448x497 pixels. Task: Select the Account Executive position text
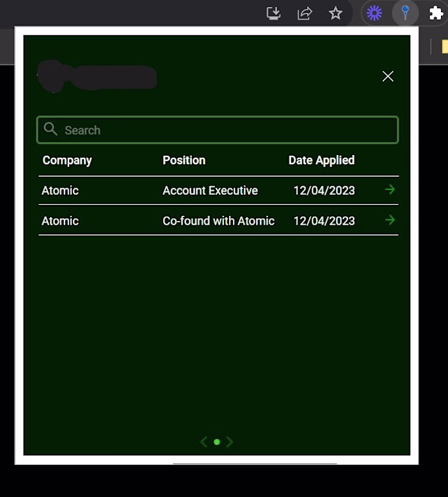click(210, 190)
